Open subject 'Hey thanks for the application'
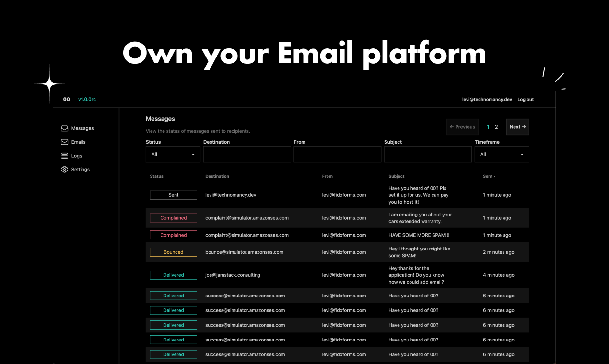 pos(416,275)
